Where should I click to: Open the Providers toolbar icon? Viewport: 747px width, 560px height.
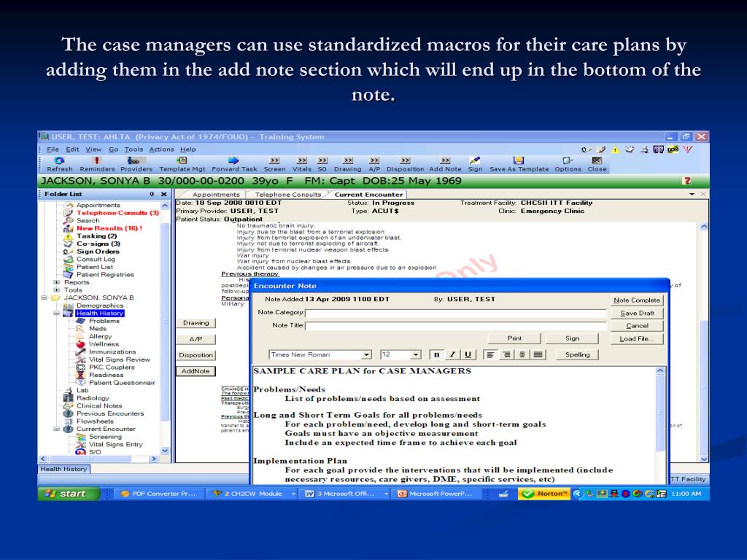click(136, 164)
